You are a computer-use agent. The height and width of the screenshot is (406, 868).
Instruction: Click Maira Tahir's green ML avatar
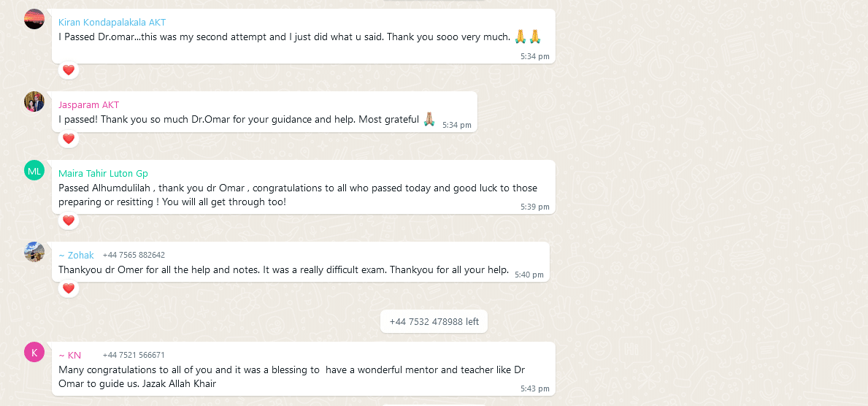click(x=34, y=171)
